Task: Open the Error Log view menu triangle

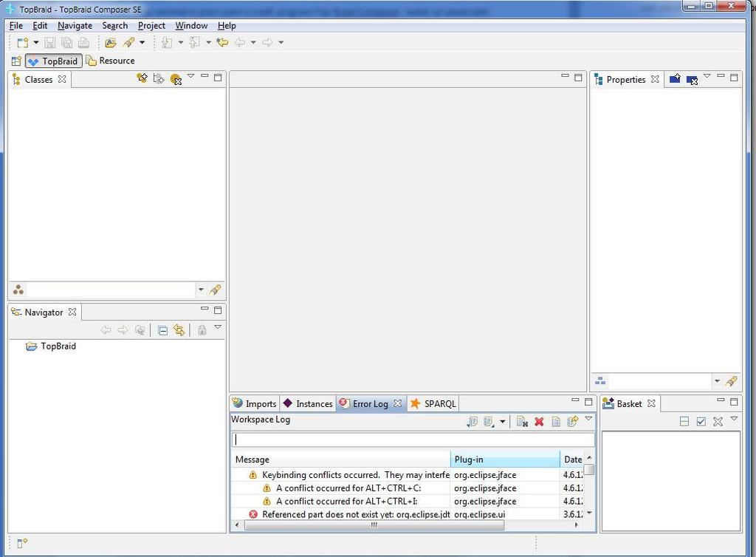Action: point(588,419)
